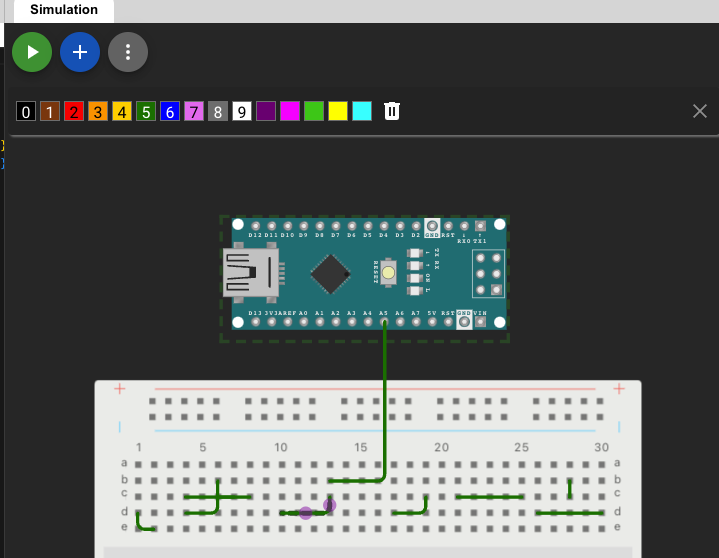Pick the blue swatch labeled 6
The width and height of the screenshot is (719, 558).
coord(170,111)
